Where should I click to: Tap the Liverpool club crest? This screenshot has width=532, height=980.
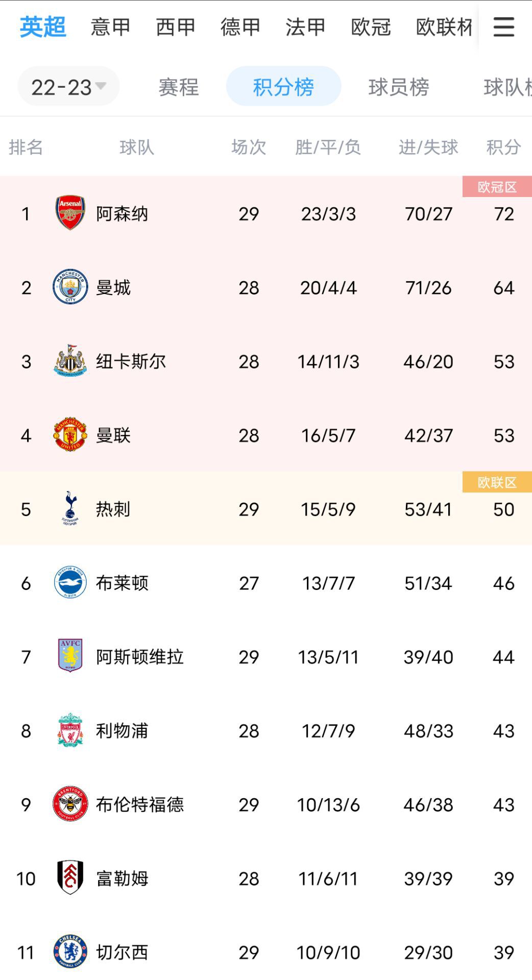(x=70, y=730)
